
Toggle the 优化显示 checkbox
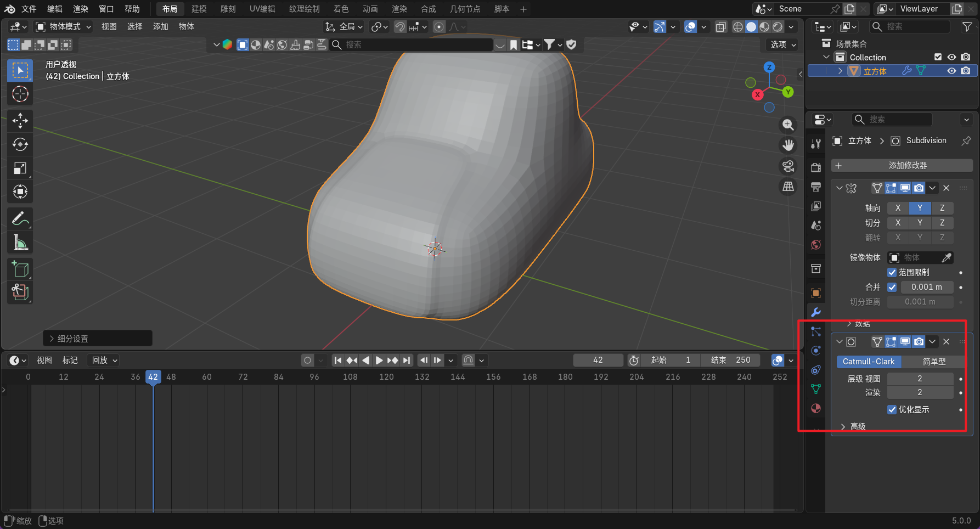pos(892,409)
